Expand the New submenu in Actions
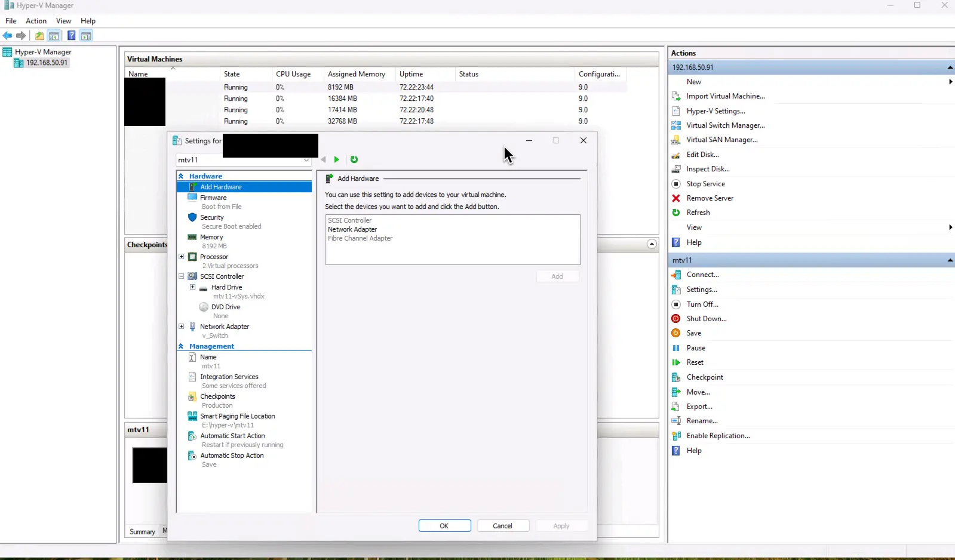 click(950, 82)
